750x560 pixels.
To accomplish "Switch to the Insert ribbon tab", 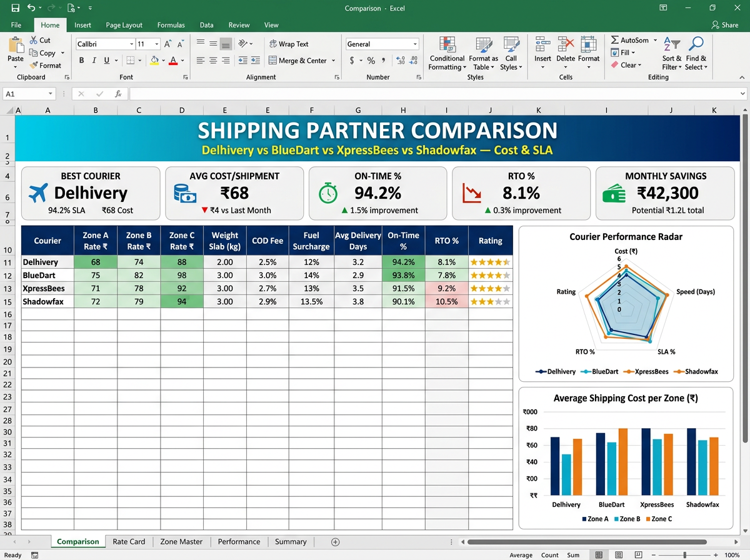I will point(82,25).
